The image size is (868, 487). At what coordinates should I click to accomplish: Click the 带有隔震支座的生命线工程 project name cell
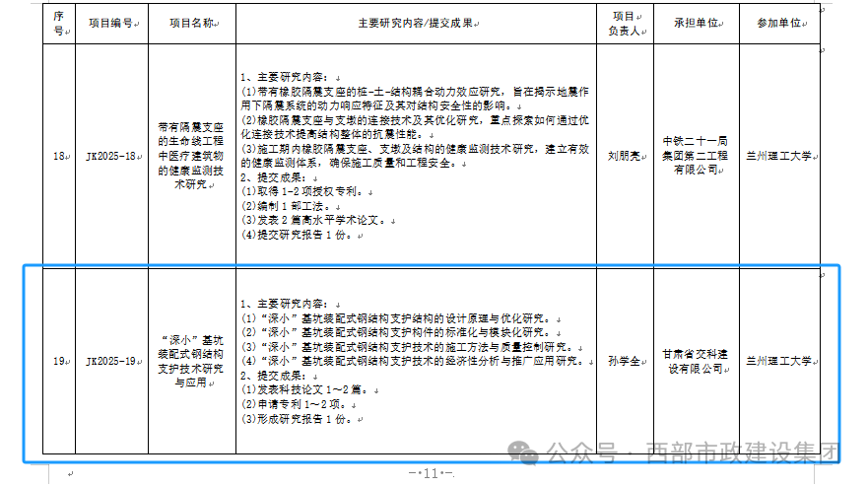192,156
